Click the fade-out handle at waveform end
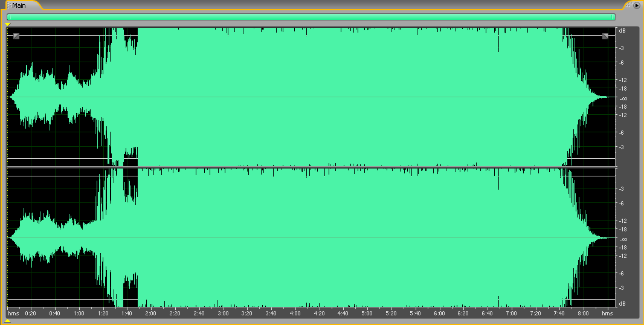The image size is (644, 325). pyautogui.click(x=605, y=36)
